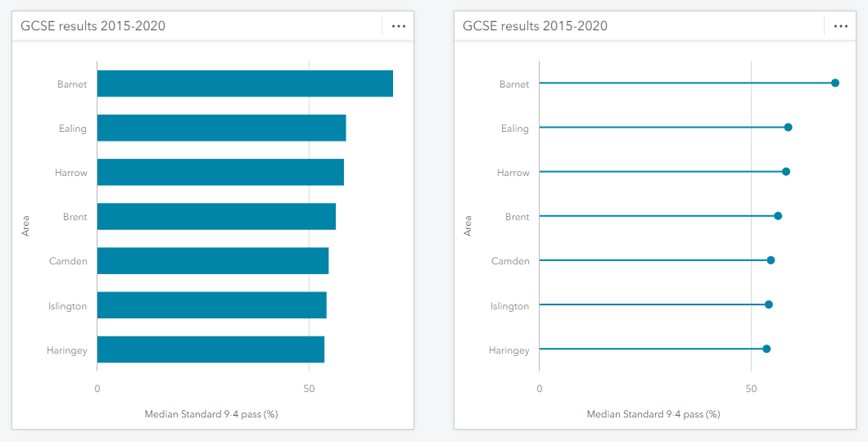The image size is (868, 442).
Task: Click the left card's GCSE results title
Action: pyautogui.click(x=93, y=26)
